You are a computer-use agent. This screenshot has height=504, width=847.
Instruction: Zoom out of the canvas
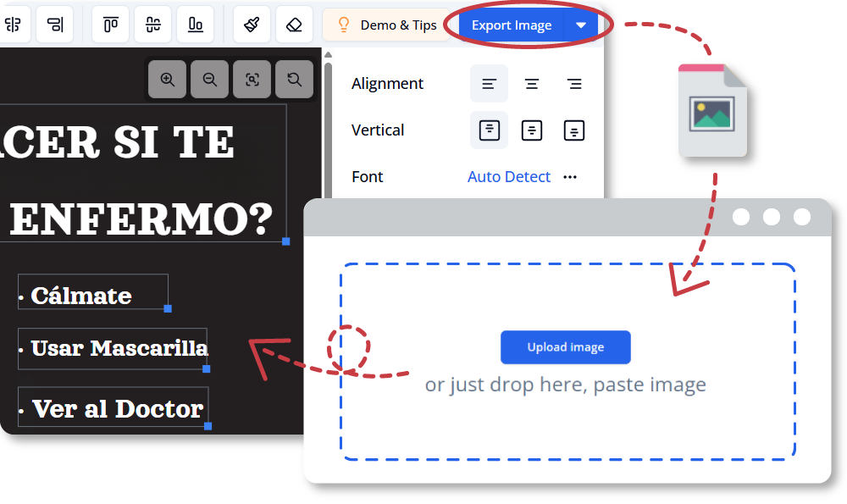click(210, 80)
